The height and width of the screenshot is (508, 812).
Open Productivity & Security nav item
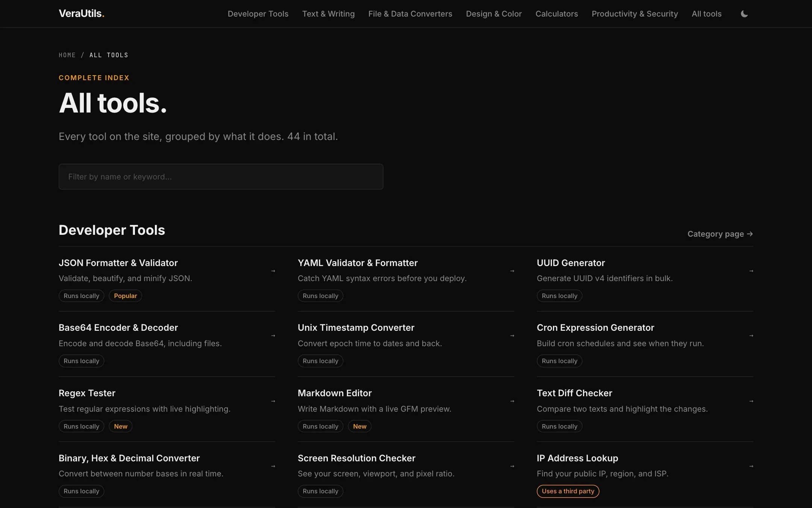coord(635,14)
